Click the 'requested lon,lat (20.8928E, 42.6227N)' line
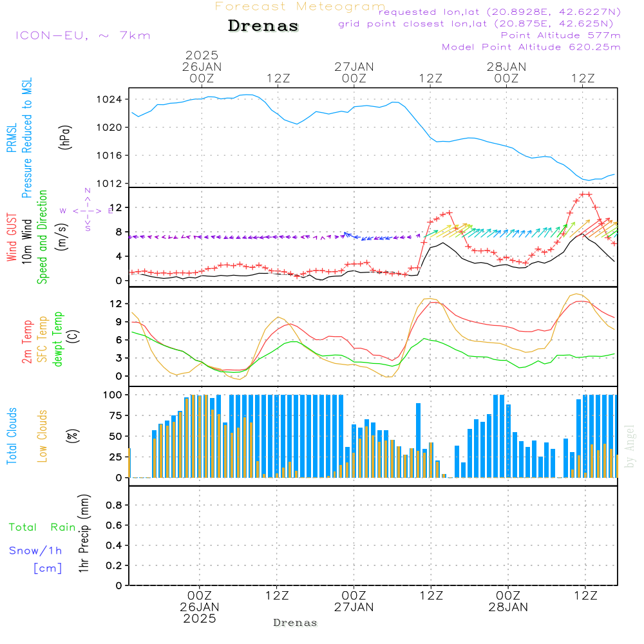The height and width of the screenshot is (644, 644). pyautogui.click(x=500, y=12)
